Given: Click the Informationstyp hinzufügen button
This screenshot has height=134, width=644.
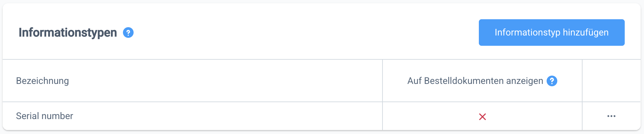Looking at the screenshot, I should click(552, 33).
